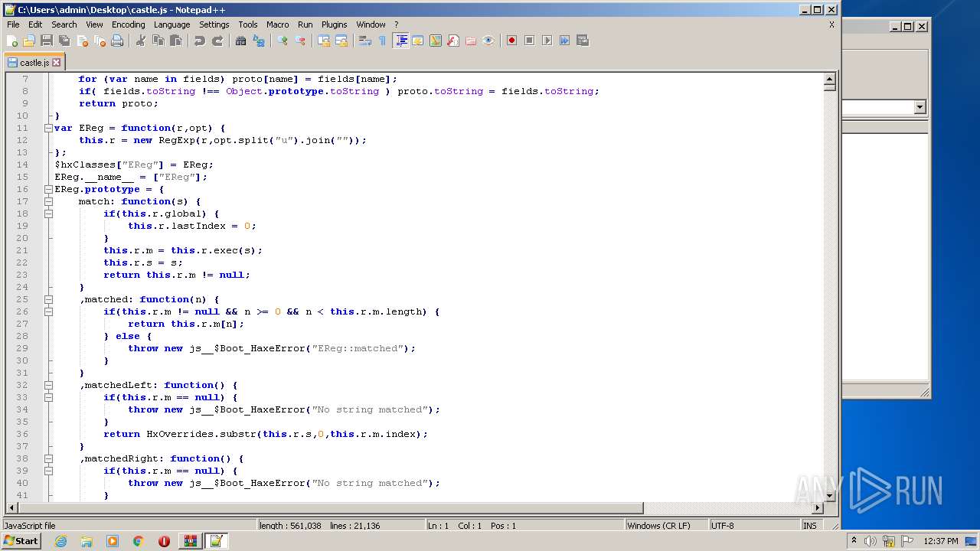980x551 pixels.
Task: Click the taskbar clock showing 12:37 PM
Action: [x=941, y=541]
